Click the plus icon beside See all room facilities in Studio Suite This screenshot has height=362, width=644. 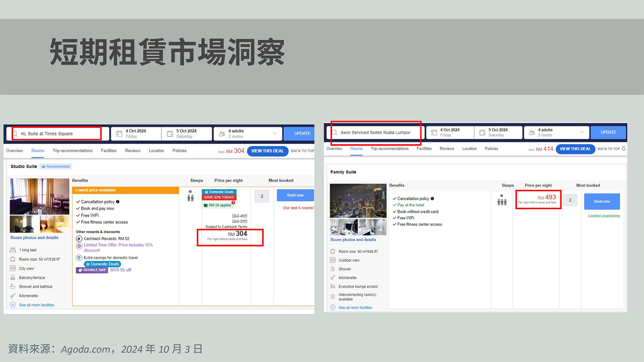pos(13,305)
